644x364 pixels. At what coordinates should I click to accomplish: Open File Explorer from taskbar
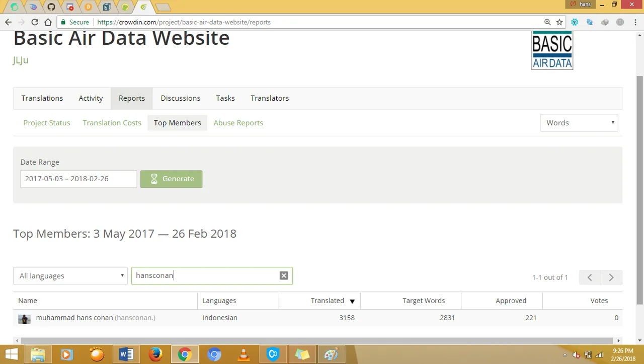pos(38,354)
